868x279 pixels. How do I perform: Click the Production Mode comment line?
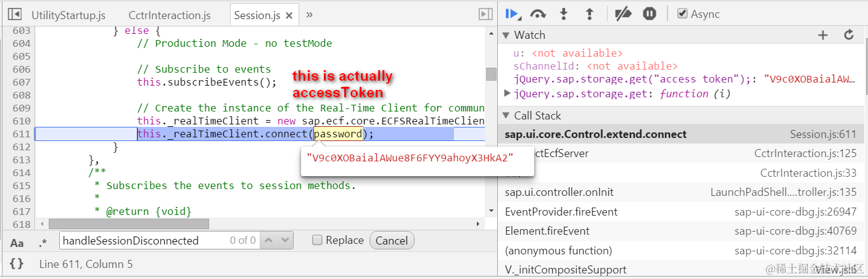tap(234, 43)
